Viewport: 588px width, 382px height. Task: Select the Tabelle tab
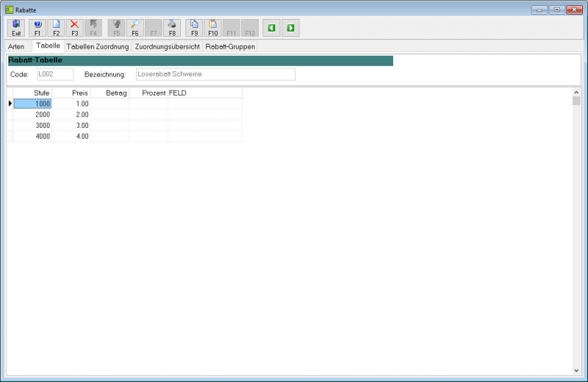(48, 46)
